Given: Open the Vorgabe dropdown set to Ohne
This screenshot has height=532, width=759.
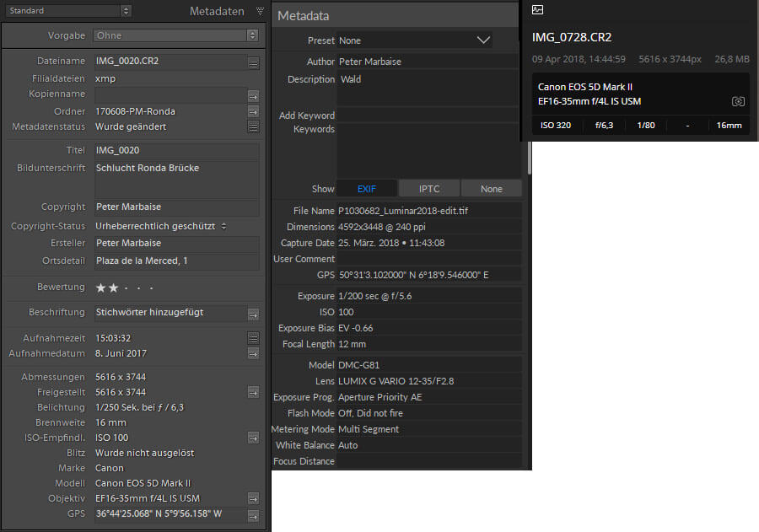Looking at the screenshot, I should [175, 35].
